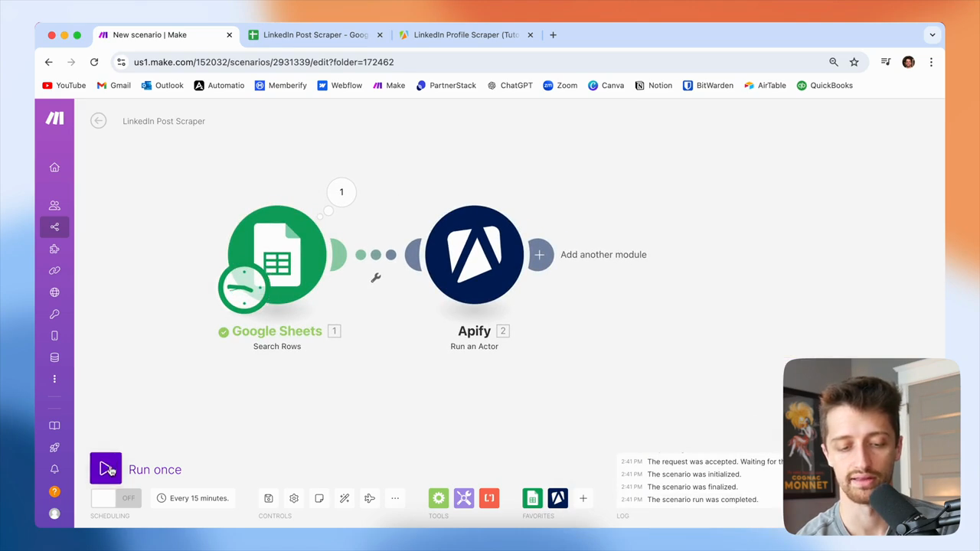This screenshot has height=551, width=980.
Task: Click log entry 'The scenario was initialized.'
Action: [x=694, y=474]
